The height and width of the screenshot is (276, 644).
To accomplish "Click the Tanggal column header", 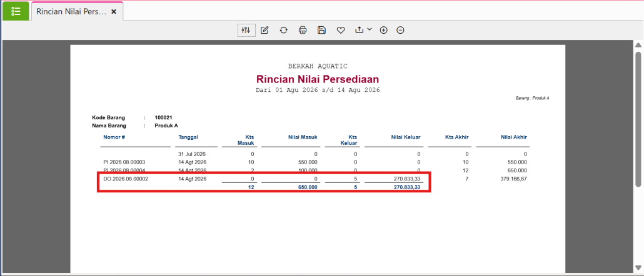I will coord(188,137).
